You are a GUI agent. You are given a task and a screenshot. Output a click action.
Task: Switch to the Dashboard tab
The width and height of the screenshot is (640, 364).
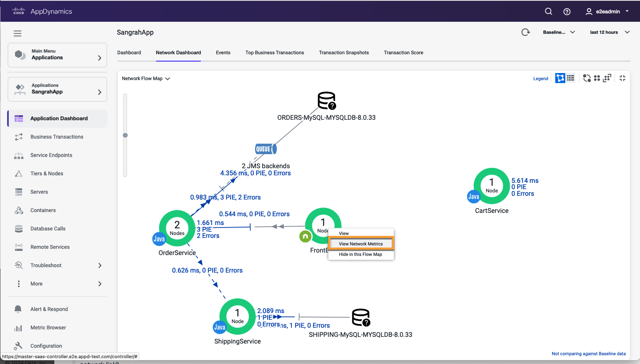(x=129, y=53)
